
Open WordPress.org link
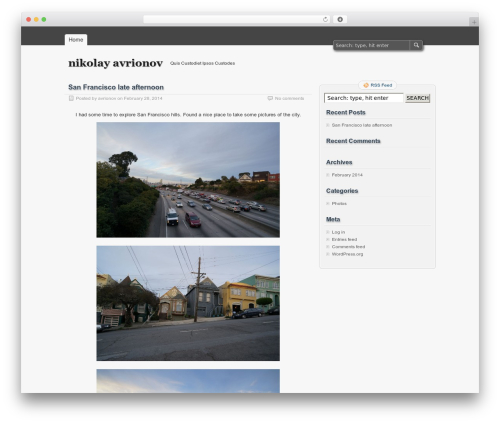[x=347, y=254]
